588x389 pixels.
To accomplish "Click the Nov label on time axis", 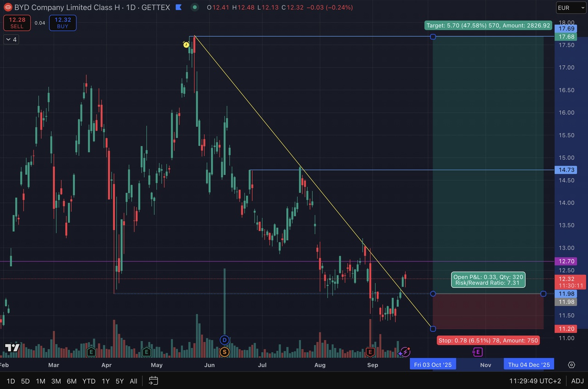I will tap(486, 365).
